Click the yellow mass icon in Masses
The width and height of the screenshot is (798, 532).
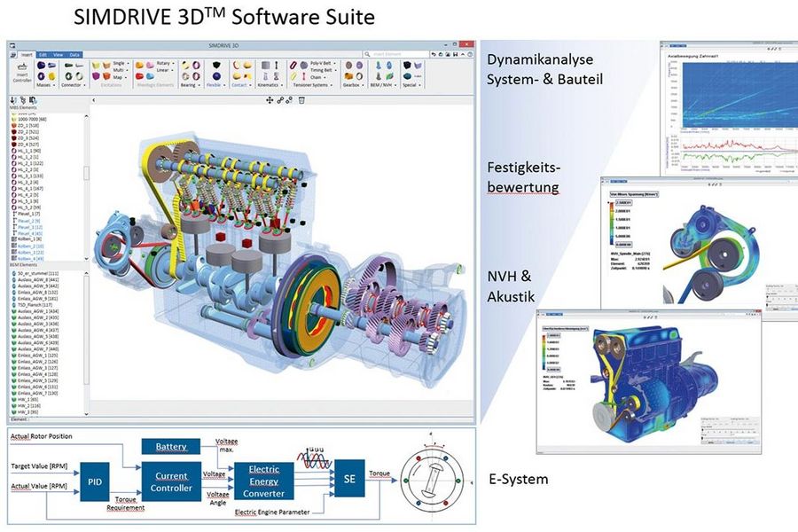coord(52,76)
